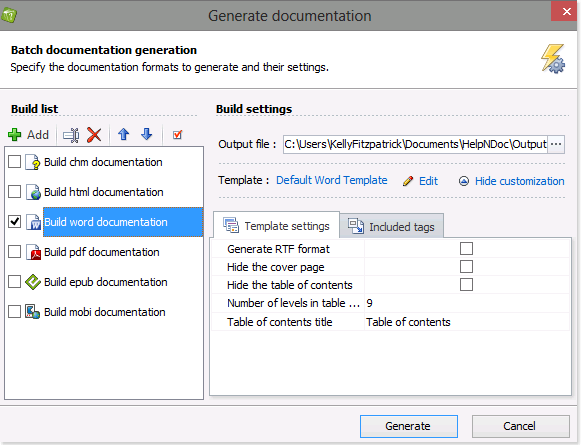Click the Number of levels in table label

point(293,303)
